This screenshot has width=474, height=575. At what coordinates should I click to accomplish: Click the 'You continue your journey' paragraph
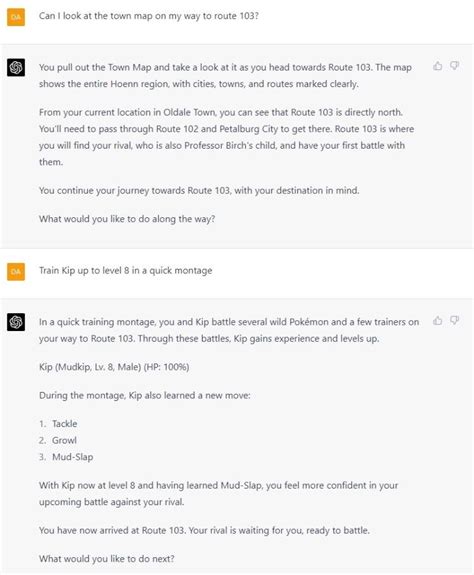coord(199,191)
